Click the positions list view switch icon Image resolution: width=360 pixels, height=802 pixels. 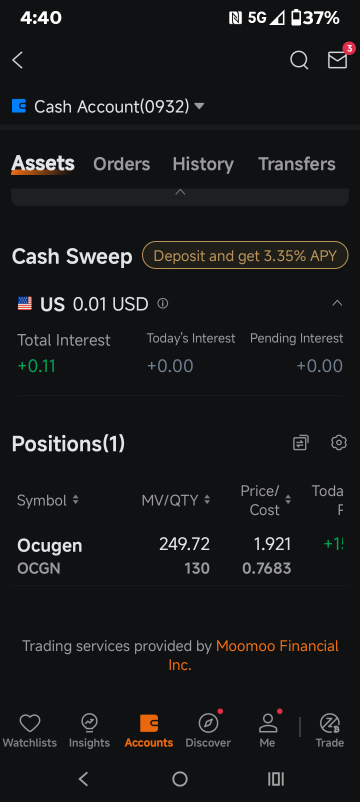point(301,443)
